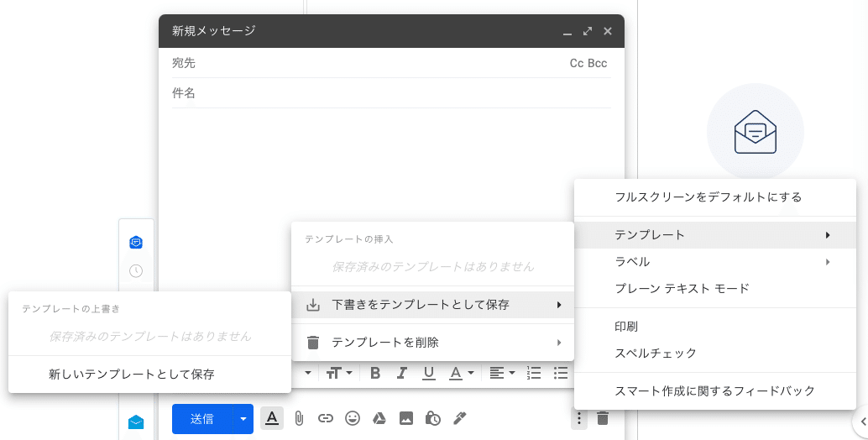The height and width of the screenshot is (440, 868).
Task: Open the font size (TT) dropdown
Action: click(339, 373)
